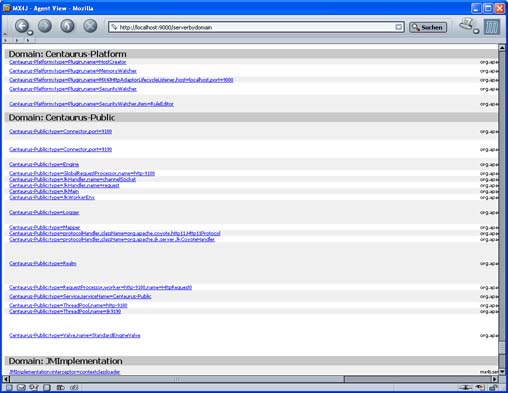The image size is (508, 393).
Task: Open the Centaurus-Public type=Logger link
Action: 44,212
